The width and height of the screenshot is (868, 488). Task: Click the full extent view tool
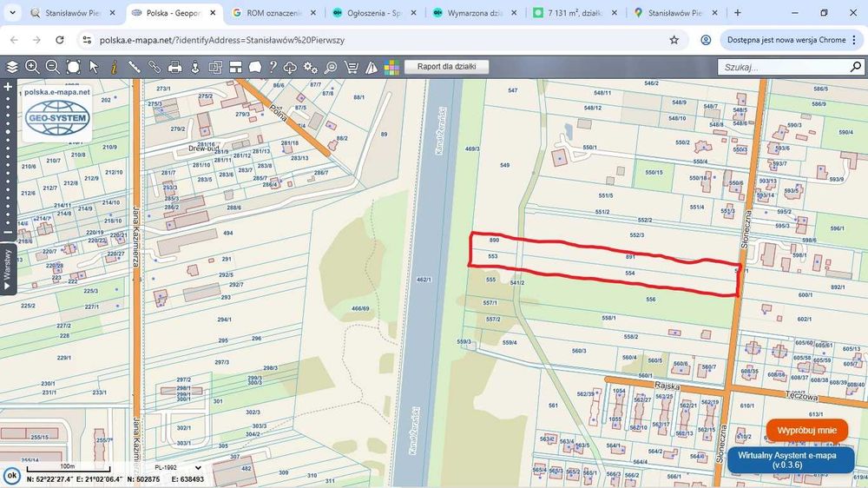pyautogui.click(x=73, y=67)
